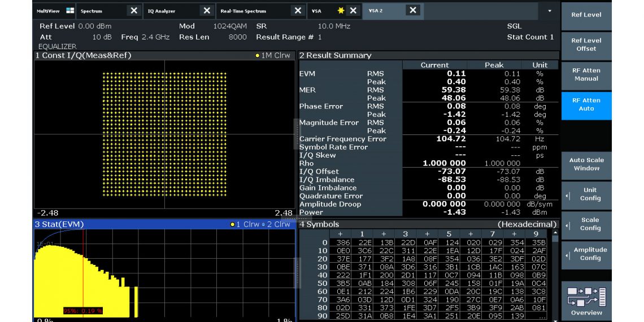
Task: Close the Real-Time Spectrum tab
Action: coord(298,11)
